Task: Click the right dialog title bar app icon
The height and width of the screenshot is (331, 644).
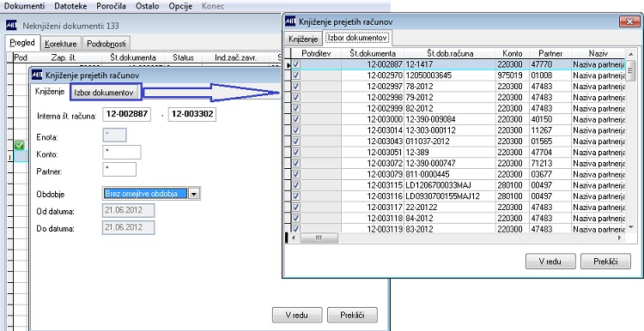Action: pyautogui.click(x=290, y=21)
